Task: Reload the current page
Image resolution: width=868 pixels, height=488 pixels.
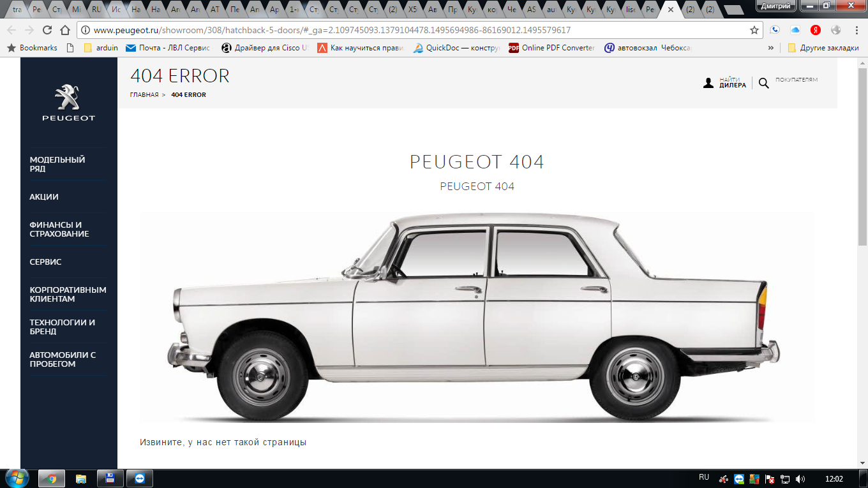Action: [x=47, y=30]
